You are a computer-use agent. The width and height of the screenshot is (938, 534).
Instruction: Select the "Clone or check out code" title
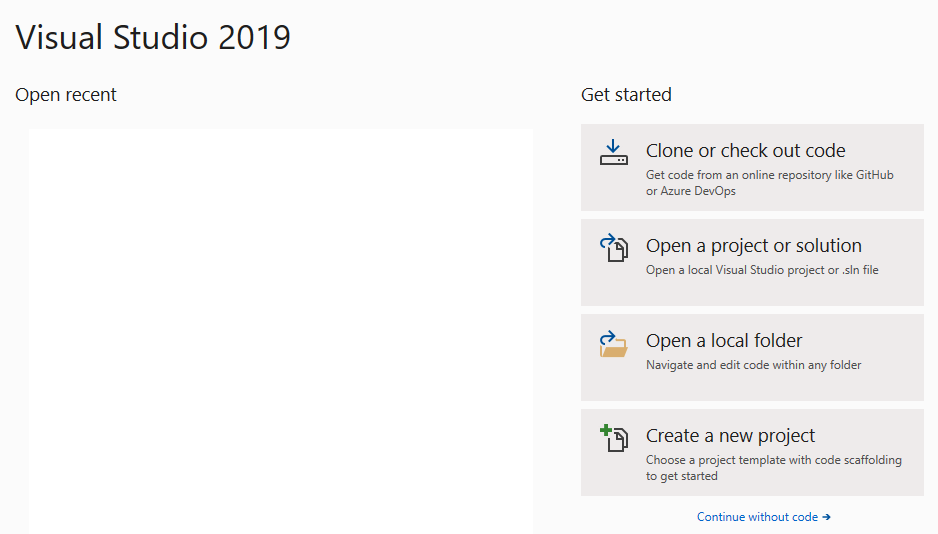745,151
